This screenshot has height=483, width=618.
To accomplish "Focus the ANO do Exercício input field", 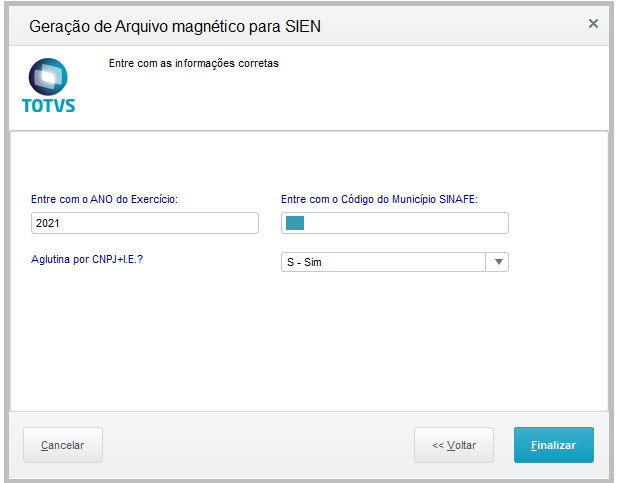I will [145, 223].
